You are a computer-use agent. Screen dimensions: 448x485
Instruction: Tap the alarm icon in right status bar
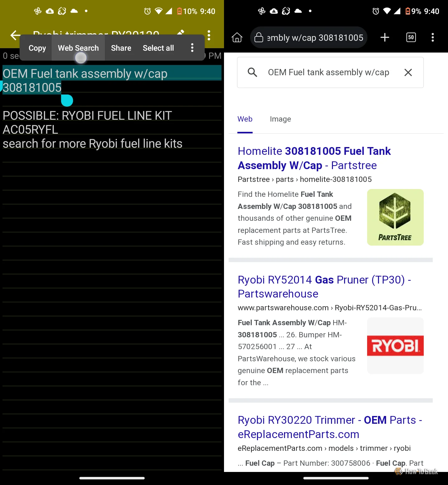coord(376,11)
